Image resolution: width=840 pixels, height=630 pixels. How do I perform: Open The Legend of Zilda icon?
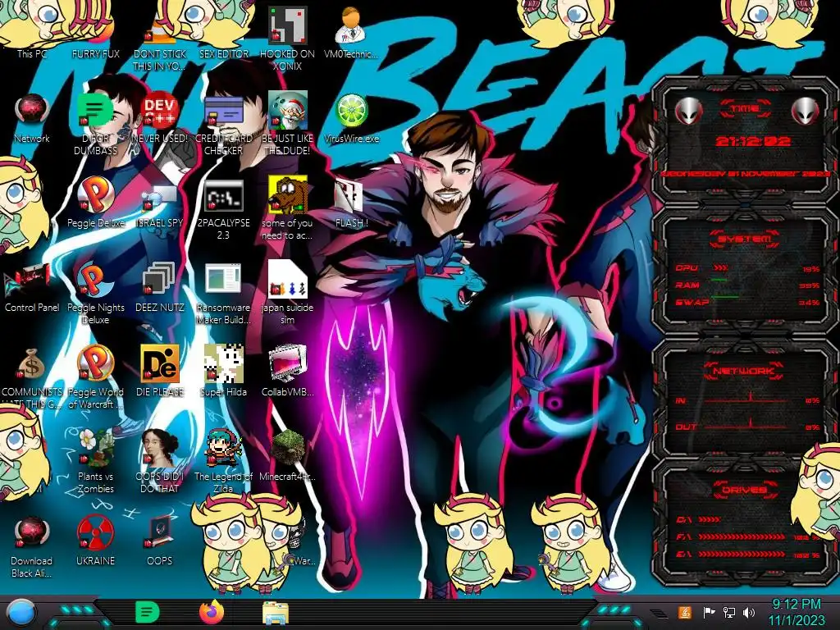click(223, 462)
